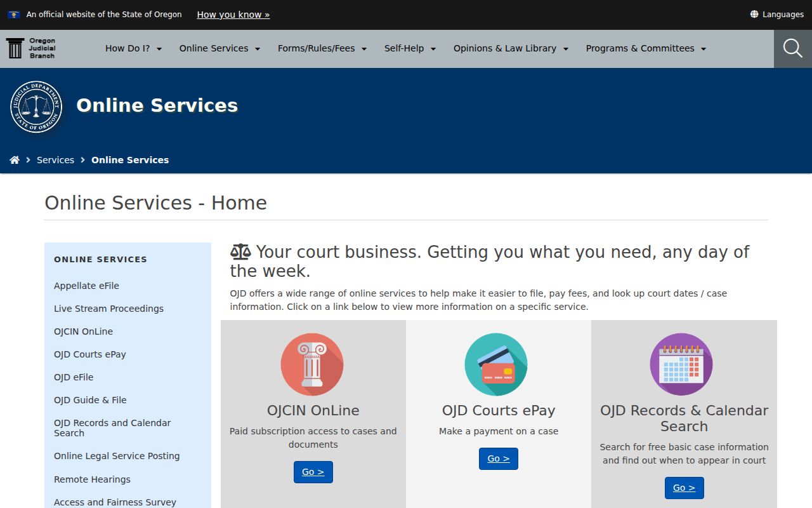
Task: Click the OJCIN OnLine column icon
Action: click(x=312, y=364)
